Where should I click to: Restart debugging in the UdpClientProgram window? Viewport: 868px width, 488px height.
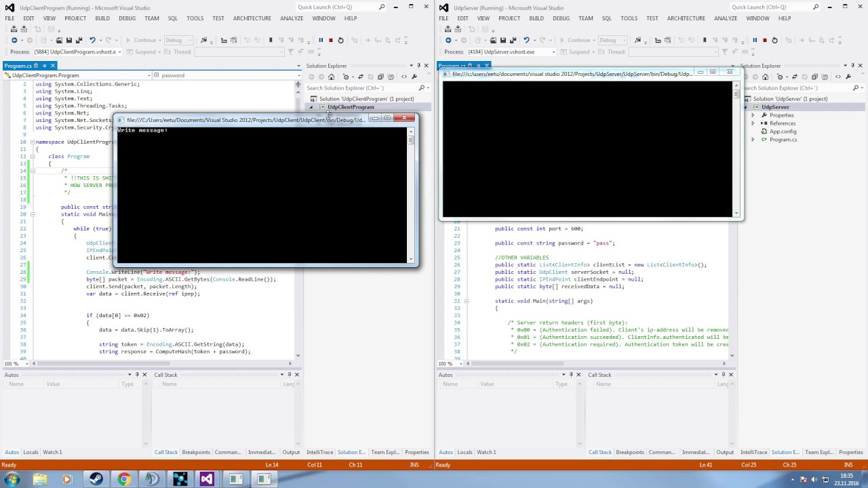340,40
